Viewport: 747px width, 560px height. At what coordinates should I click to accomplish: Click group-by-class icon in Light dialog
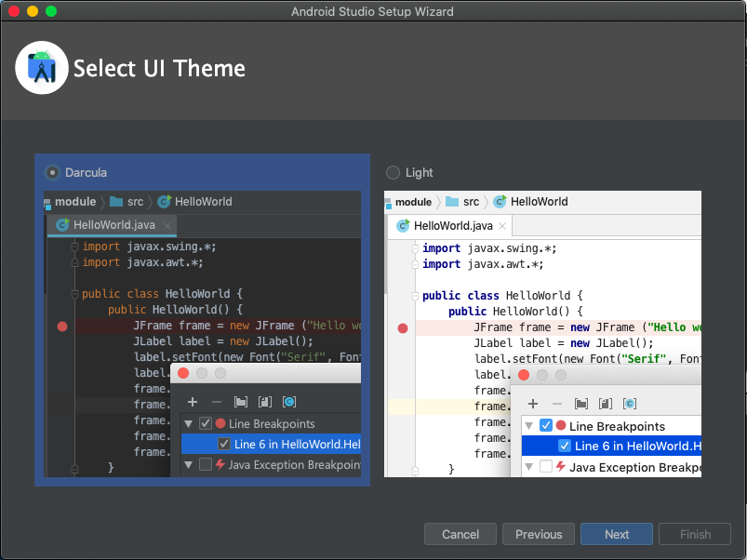tap(630, 404)
